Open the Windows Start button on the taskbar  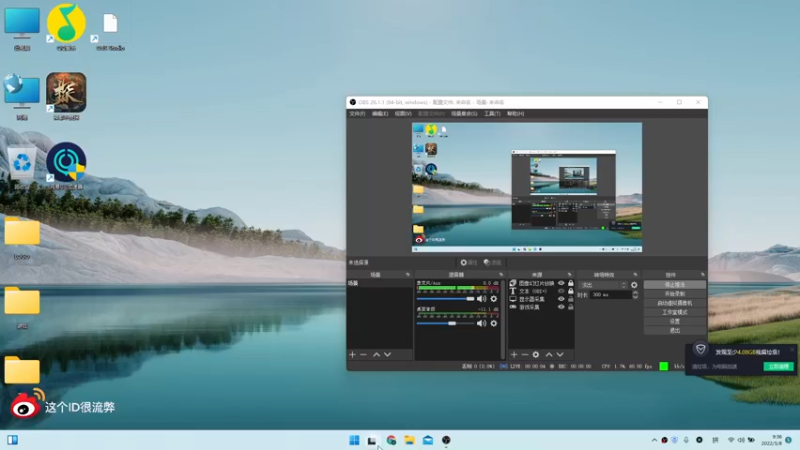(354, 440)
